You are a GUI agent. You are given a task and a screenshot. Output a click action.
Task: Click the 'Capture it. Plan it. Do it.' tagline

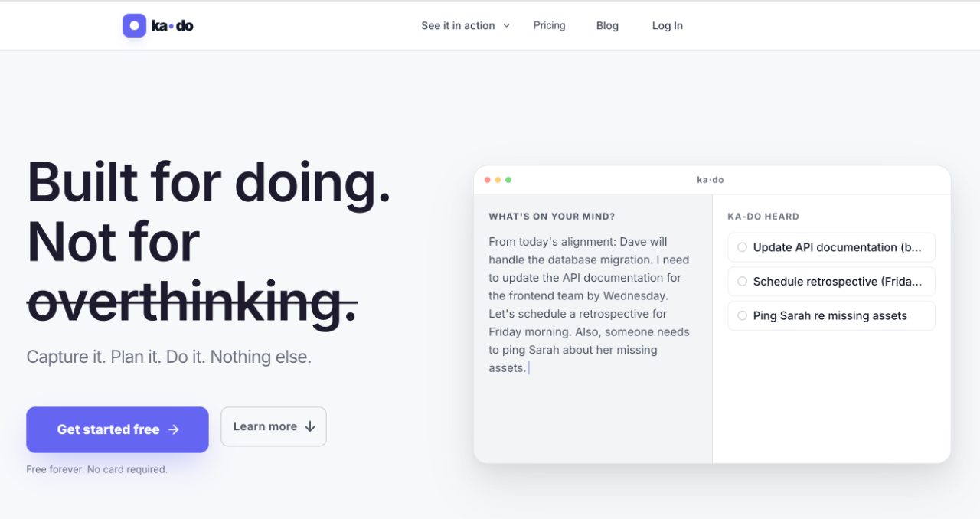click(169, 357)
